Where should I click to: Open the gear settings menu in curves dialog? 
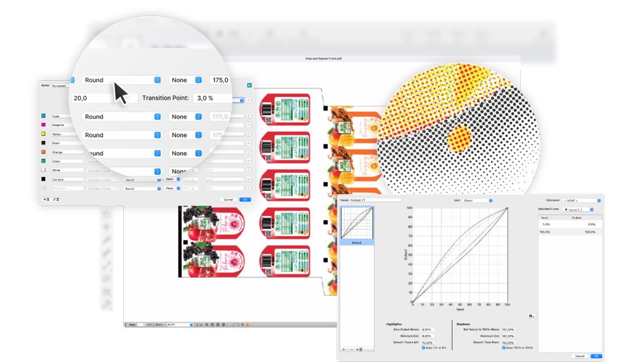532,316
